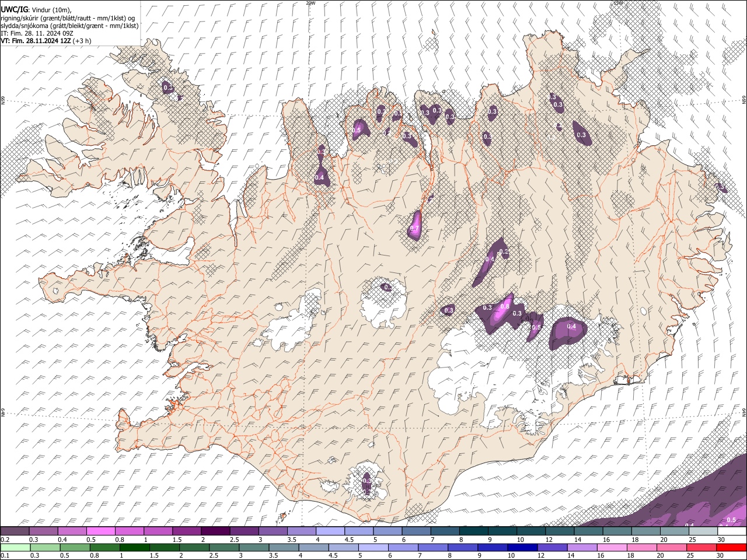Pick the darkest green swatch at 1 in lower legend

(x=134, y=548)
